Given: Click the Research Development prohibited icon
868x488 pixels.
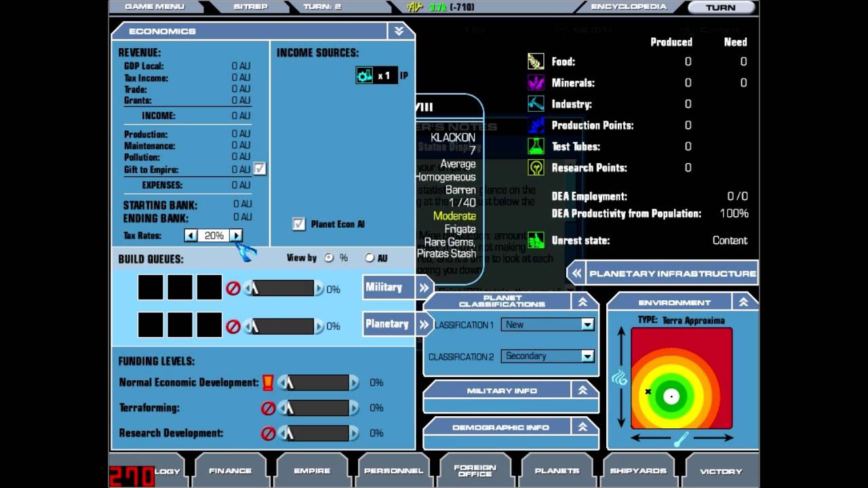Looking at the screenshot, I should tap(268, 433).
